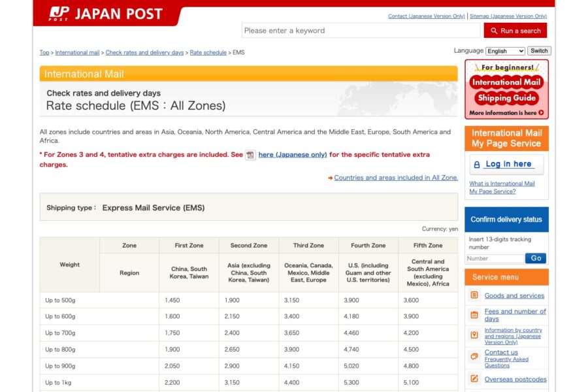The width and height of the screenshot is (588, 392).
Task: Click the Goods and services list icon
Action: pos(474,295)
